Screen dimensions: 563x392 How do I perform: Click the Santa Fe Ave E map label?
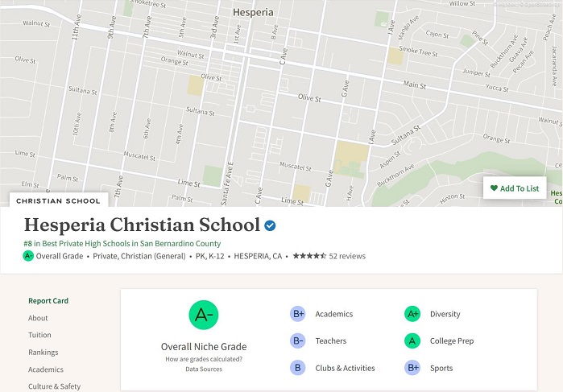click(227, 184)
